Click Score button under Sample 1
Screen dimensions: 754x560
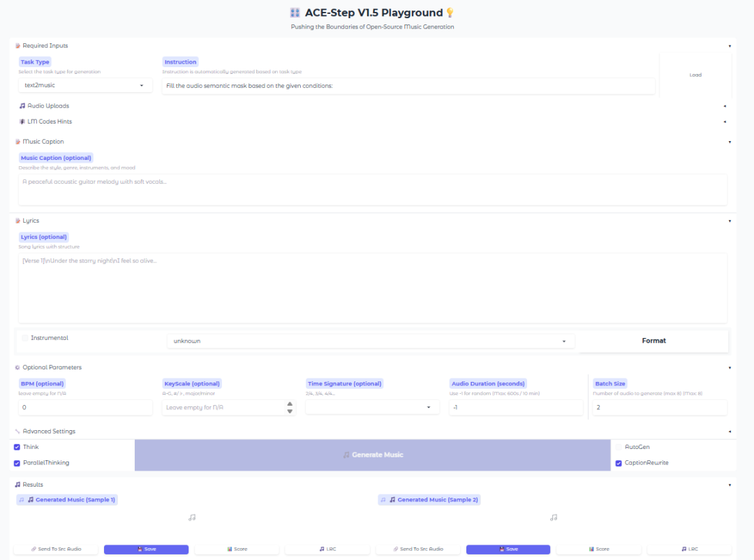click(x=237, y=549)
